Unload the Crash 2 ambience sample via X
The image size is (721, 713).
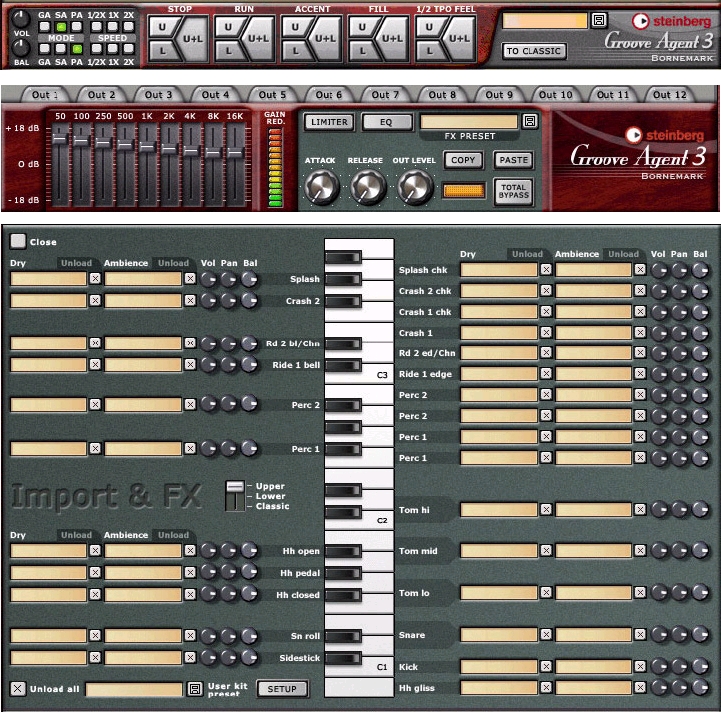point(190,300)
